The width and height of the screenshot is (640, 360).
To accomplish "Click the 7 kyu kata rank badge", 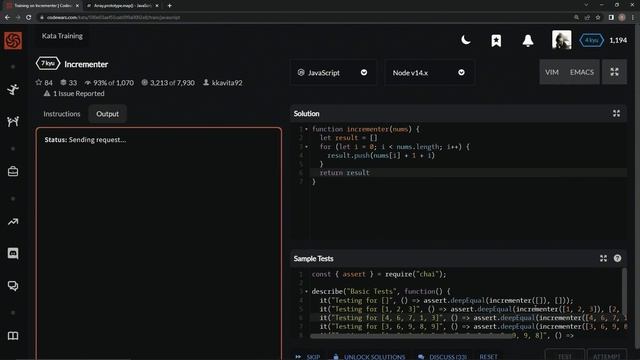I will (x=48, y=64).
